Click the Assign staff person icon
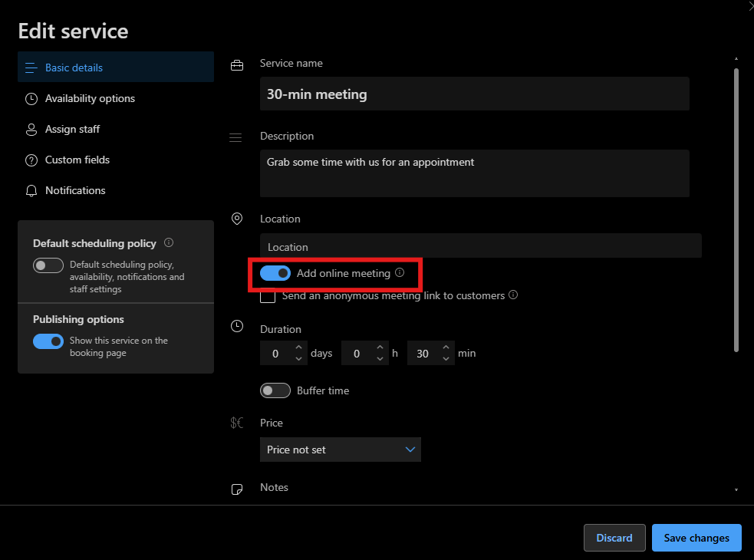The width and height of the screenshot is (754, 560). (x=31, y=130)
